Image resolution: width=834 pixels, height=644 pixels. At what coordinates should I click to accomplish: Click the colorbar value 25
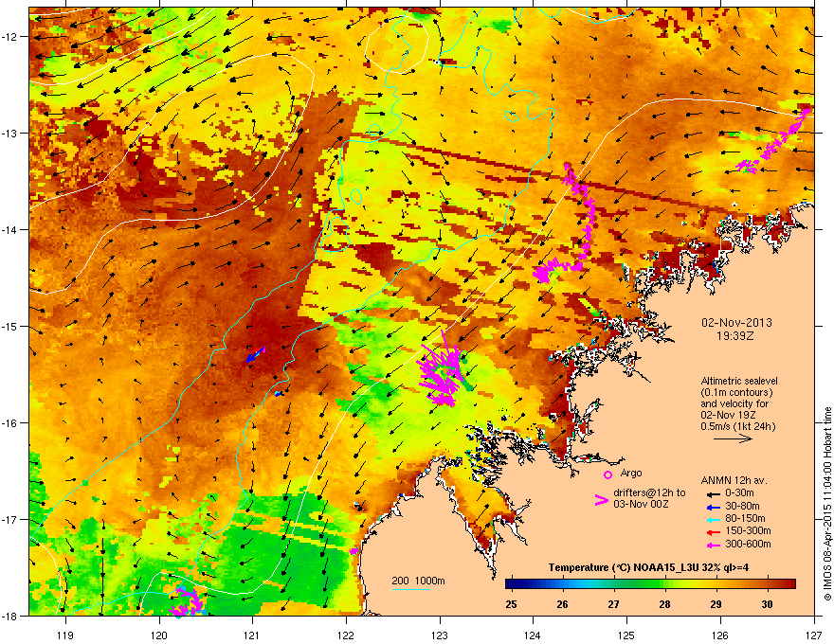tap(511, 604)
